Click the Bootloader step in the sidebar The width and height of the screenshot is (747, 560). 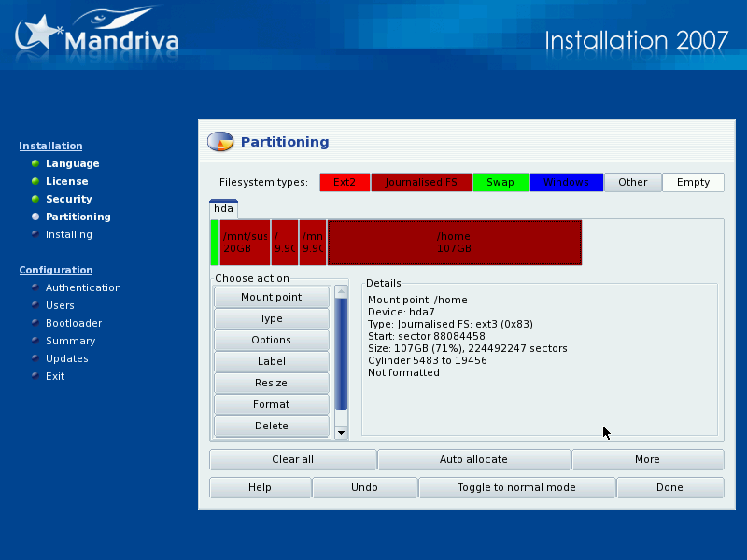click(x=74, y=323)
